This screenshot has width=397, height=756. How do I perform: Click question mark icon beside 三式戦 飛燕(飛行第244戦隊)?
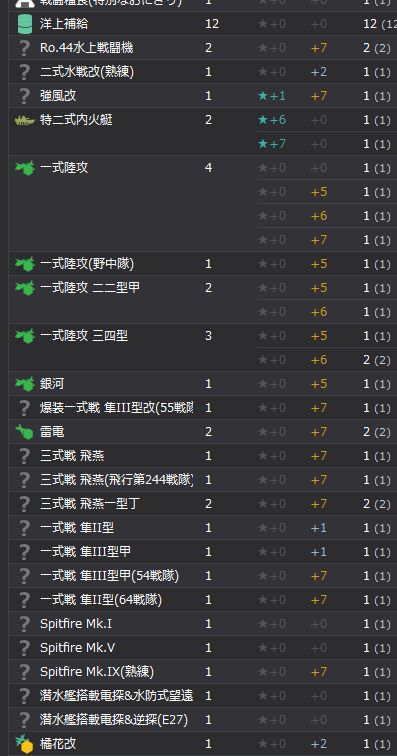(x=24, y=480)
